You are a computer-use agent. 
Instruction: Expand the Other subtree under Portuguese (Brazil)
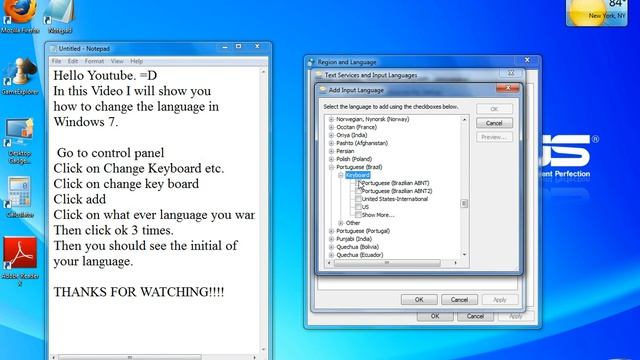pos(341,223)
